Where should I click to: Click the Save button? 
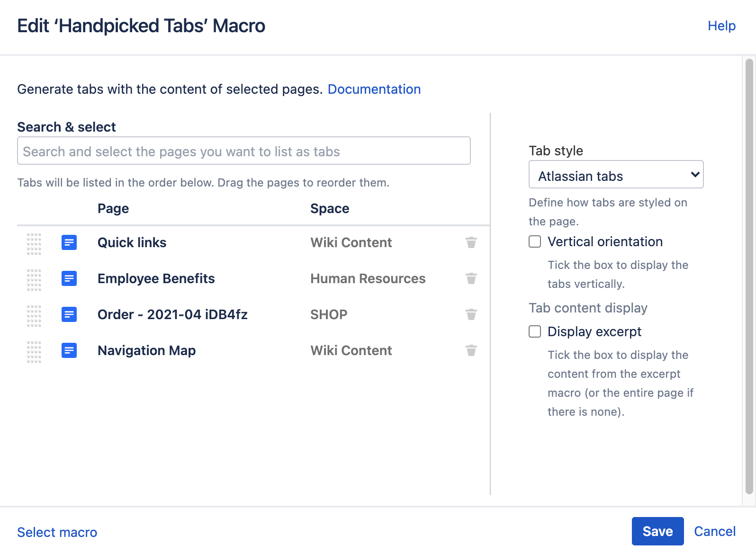click(657, 531)
